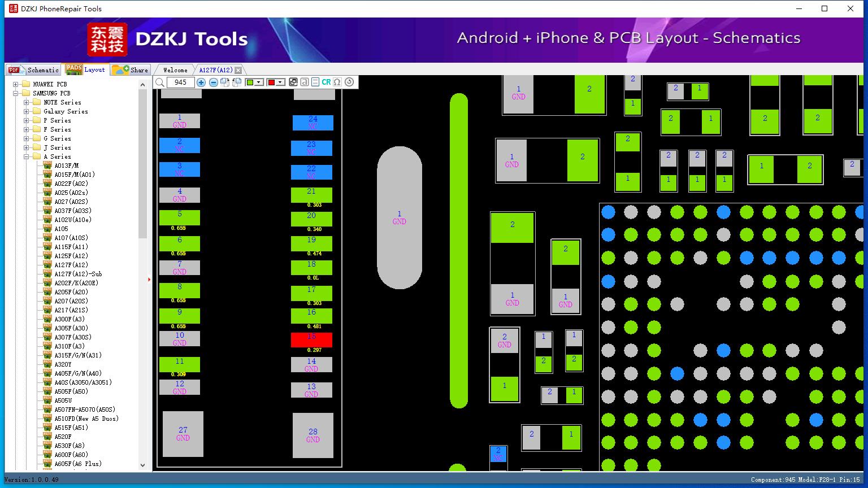
Task: Expand the G Series folder
Action: tap(27, 138)
